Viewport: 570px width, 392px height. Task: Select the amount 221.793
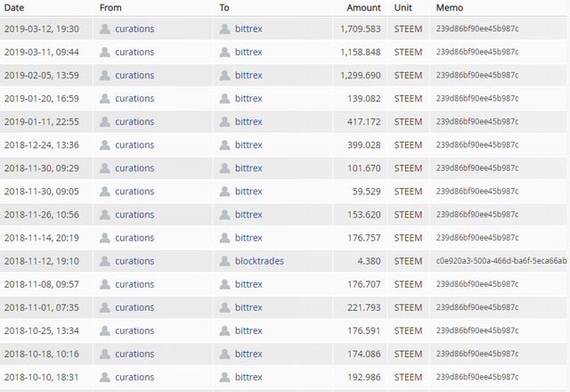click(364, 307)
